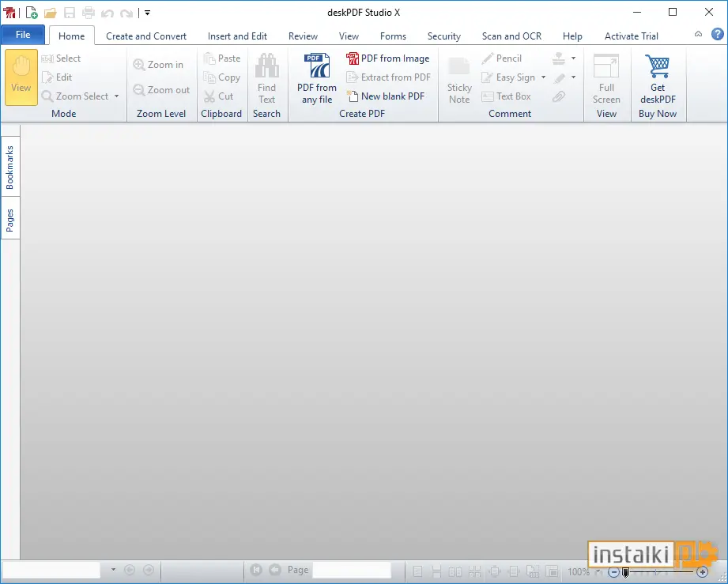Open the Pages side panel
Image resolution: width=728 pixels, height=584 pixels.
[9, 220]
